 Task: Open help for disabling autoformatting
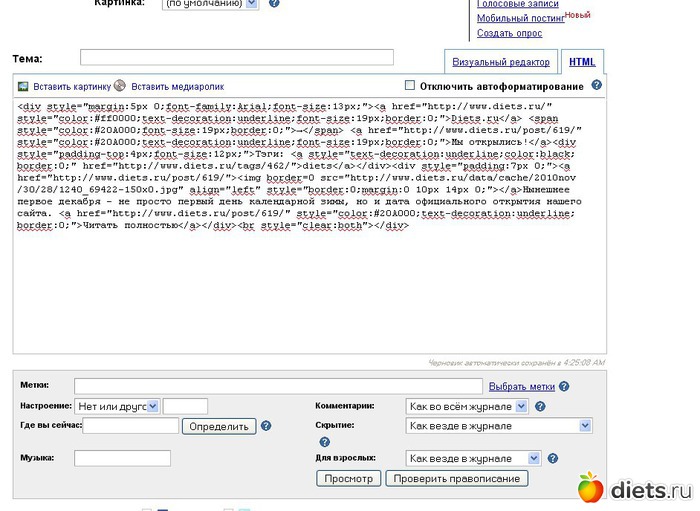click(597, 85)
